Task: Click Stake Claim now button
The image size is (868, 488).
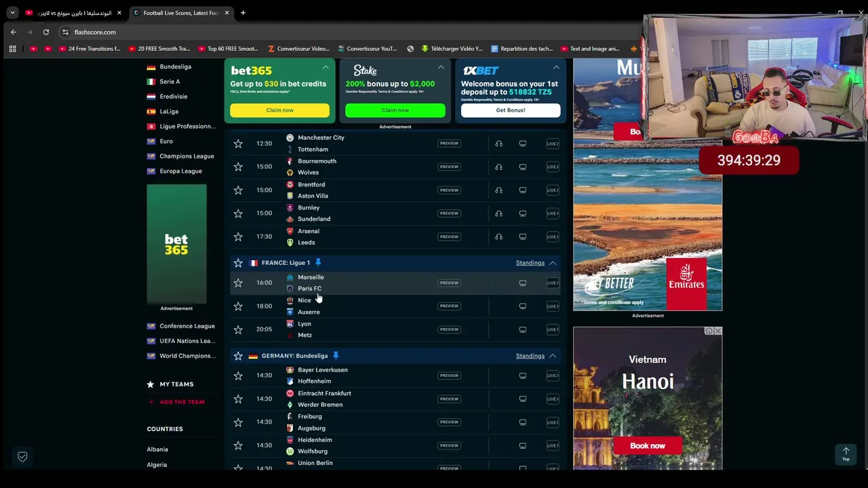Action: pos(395,110)
